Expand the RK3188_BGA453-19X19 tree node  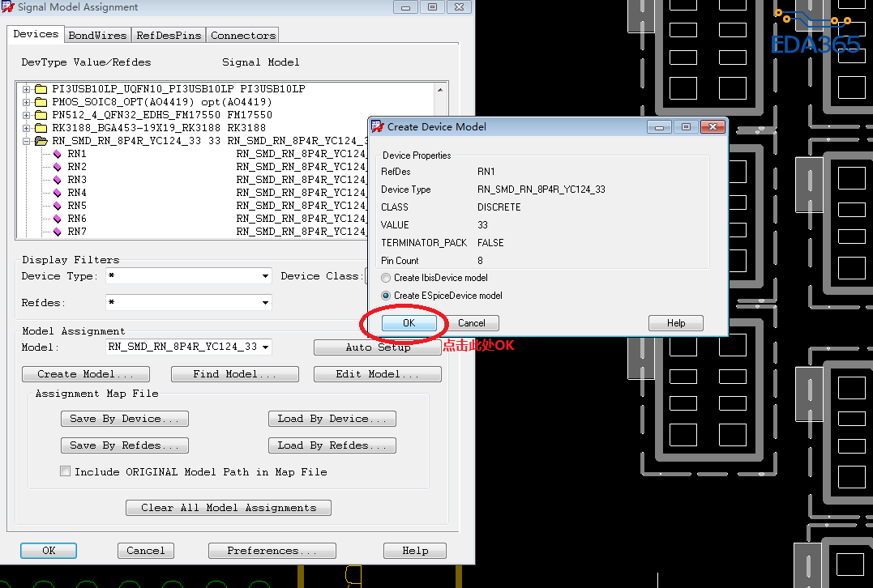(26, 128)
